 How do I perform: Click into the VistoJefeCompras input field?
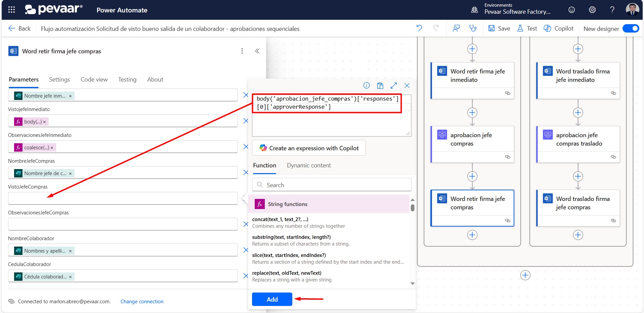pos(123,198)
